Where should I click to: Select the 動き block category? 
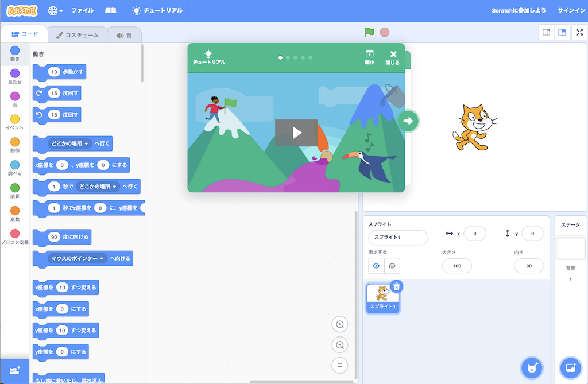point(14,53)
